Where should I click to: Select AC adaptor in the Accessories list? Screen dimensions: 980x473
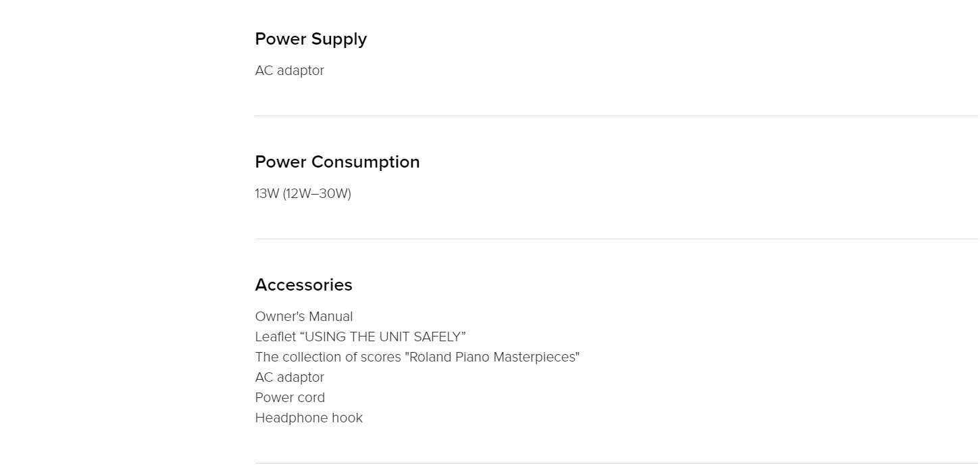[290, 378]
